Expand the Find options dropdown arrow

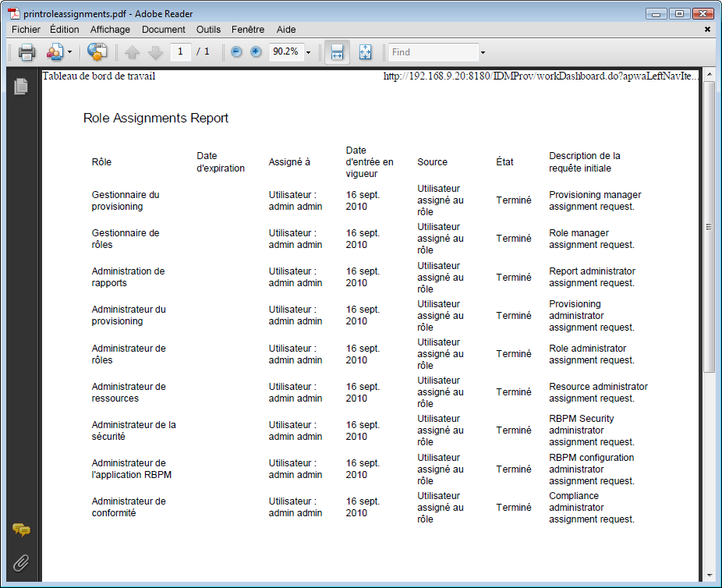point(483,52)
